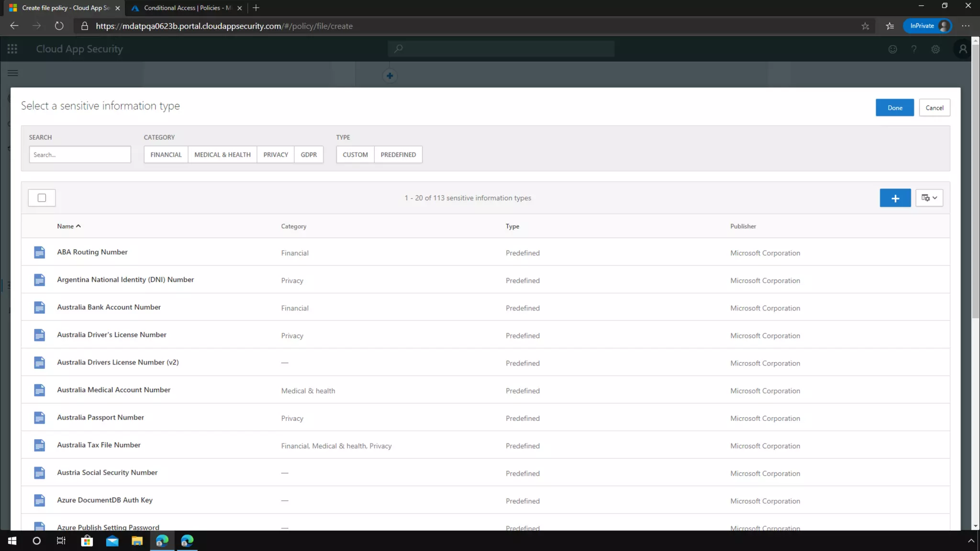Click the Cancel button
This screenshot has height=551, width=980.
click(934, 108)
